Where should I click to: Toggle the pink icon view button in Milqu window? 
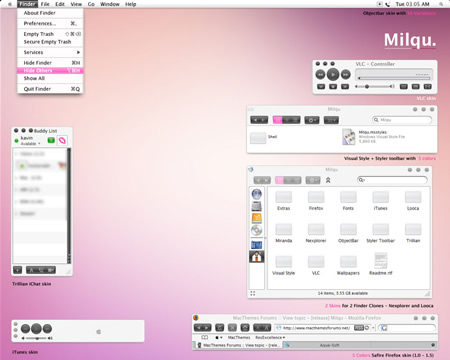click(277, 120)
